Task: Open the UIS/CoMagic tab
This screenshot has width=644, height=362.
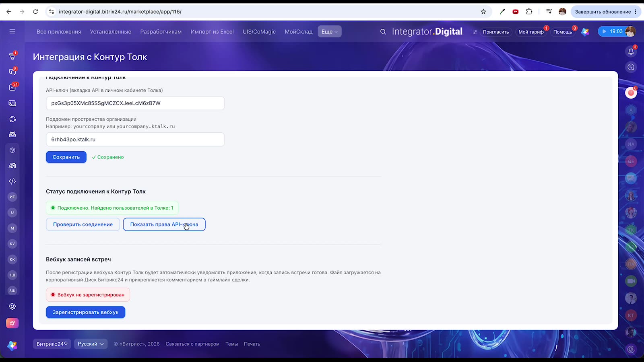Action: tap(259, 32)
